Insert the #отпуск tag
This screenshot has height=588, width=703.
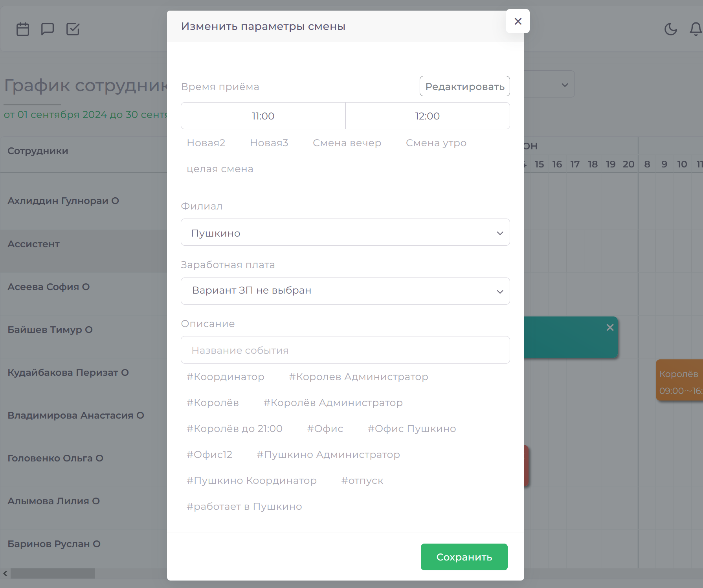pyautogui.click(x=362, y=480)
